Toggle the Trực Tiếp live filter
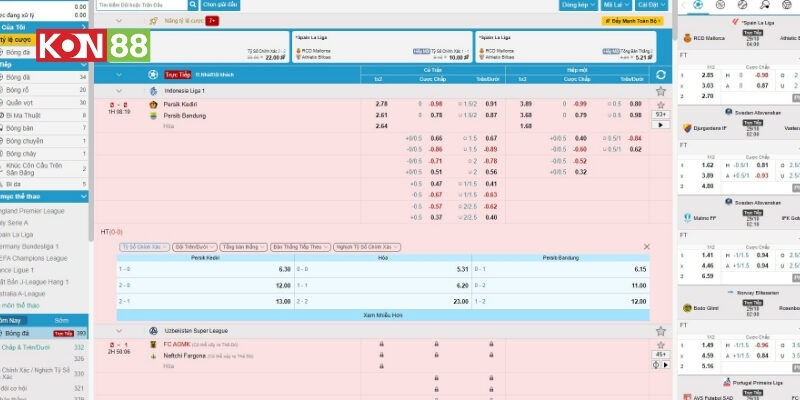Image resolution: width=800 pixels, height=400 pixels. 177,74
